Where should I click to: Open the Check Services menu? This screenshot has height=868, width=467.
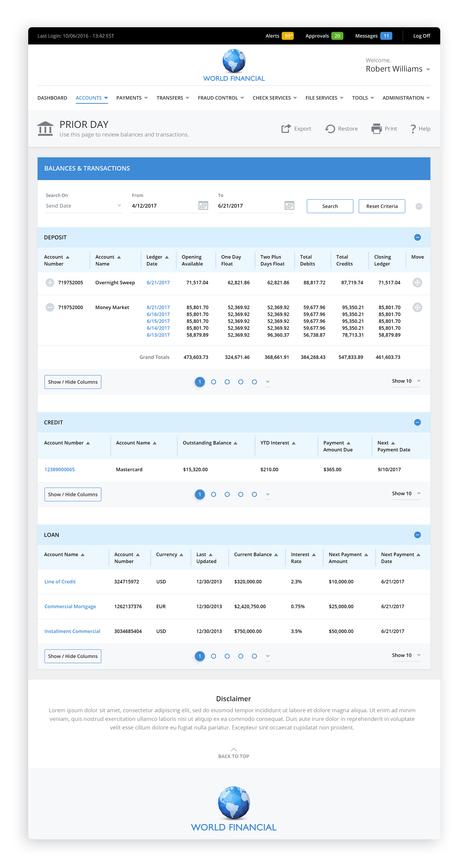(x=275, y=98)
